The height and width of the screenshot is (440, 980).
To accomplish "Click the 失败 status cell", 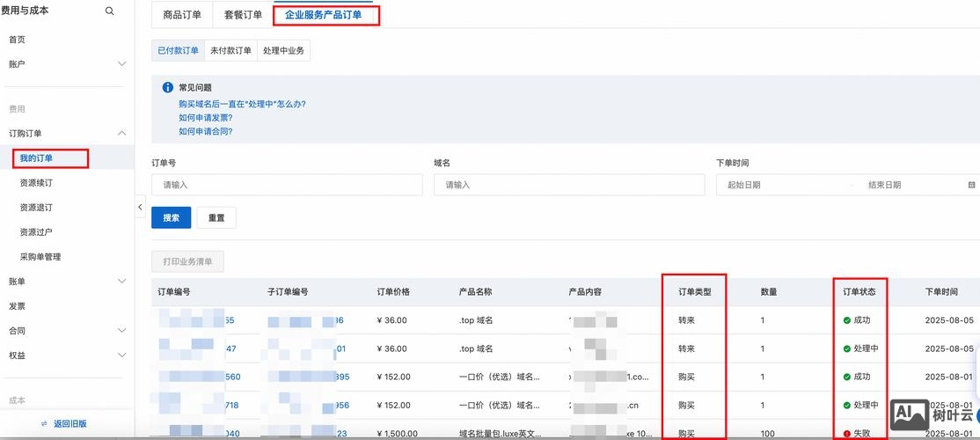I will click(856, 433).
